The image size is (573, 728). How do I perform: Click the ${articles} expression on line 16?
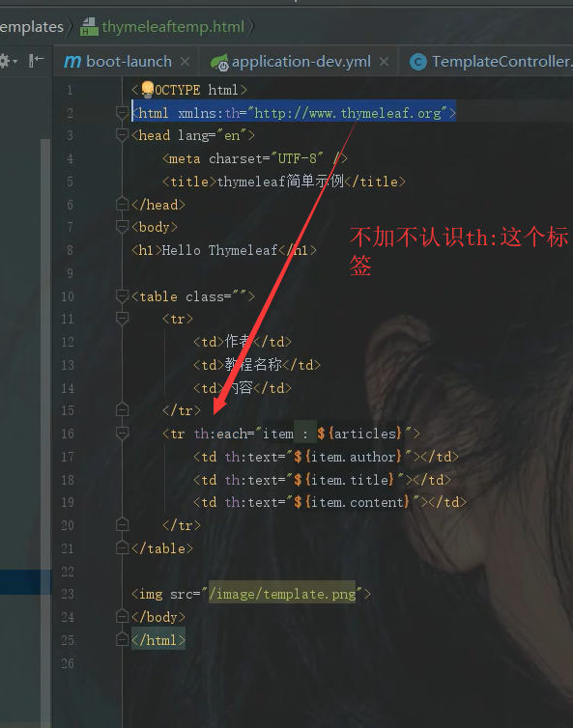coord(358,434)
